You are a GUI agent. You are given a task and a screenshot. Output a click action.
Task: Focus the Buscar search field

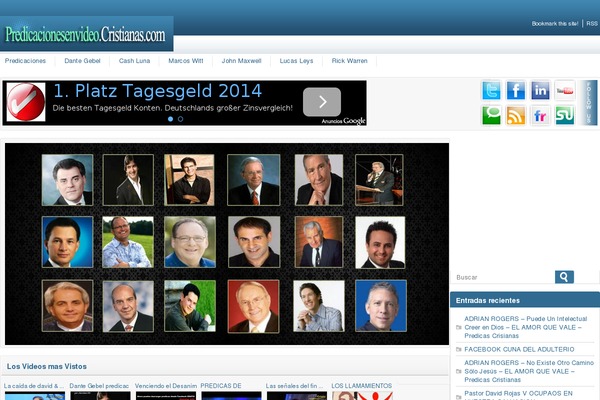click(504, 277)
